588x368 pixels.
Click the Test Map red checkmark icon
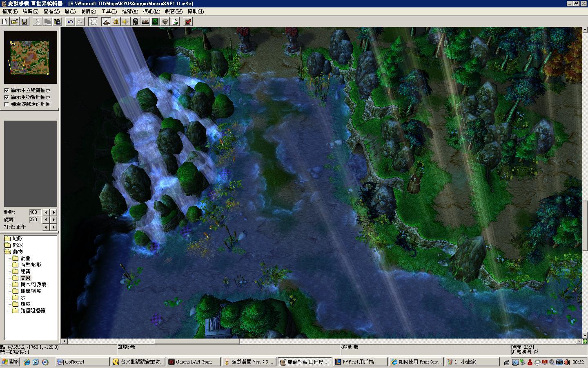pyautogui.click(x=188, y=22)
